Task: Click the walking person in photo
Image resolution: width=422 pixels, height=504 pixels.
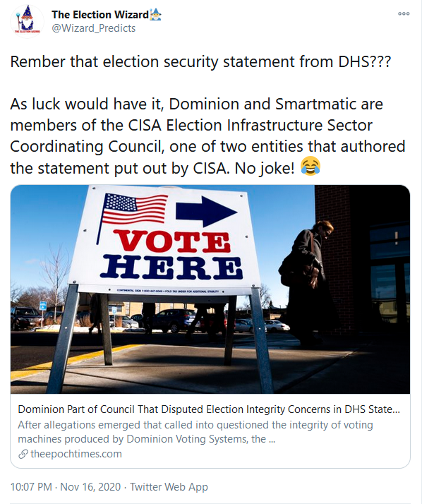Action: 306,277
